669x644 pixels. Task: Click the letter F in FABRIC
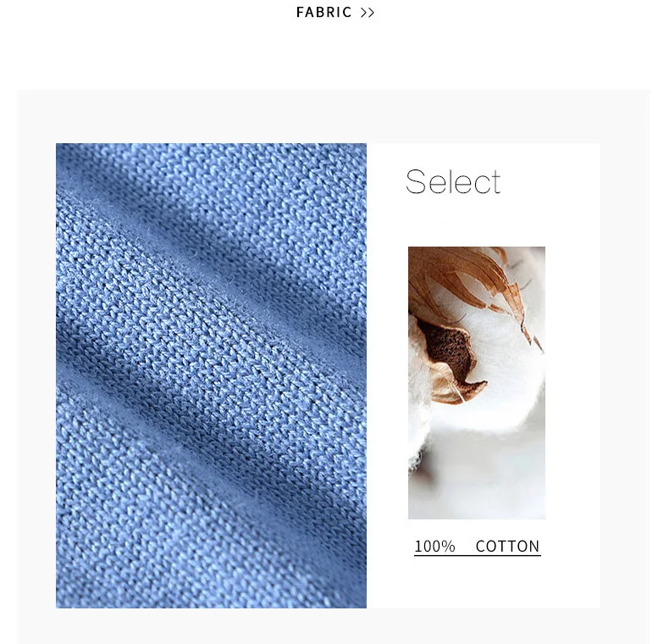tap(300, 12)
